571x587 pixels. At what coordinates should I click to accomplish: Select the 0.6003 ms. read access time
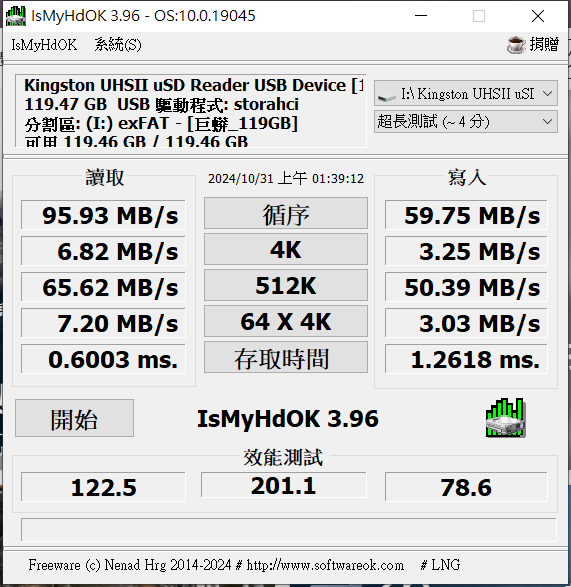[103, 359]
